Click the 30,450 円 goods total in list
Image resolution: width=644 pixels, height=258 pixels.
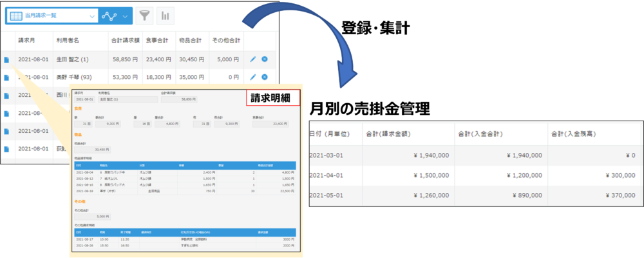191,60
